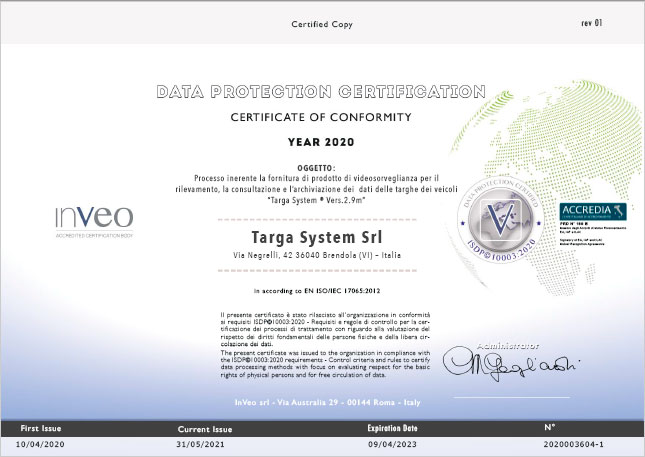This screenshot has width=645, height=457.
Task: Click 'In according to EN ISO/IEC 17065:2012'
Action: [x=317, y=291]
